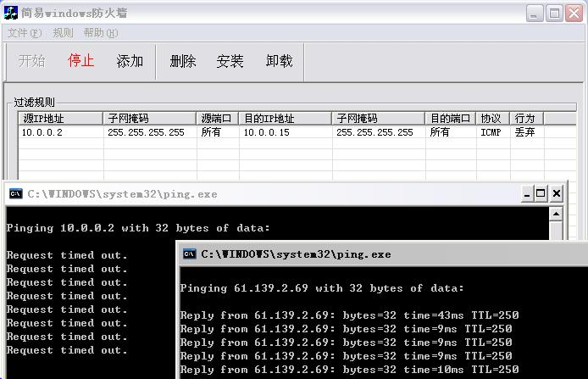Image resolution: width=588 pixels, height=379 pixels.
Task: Select rule row with source 10.0.0.2
Action: point(297,132)
